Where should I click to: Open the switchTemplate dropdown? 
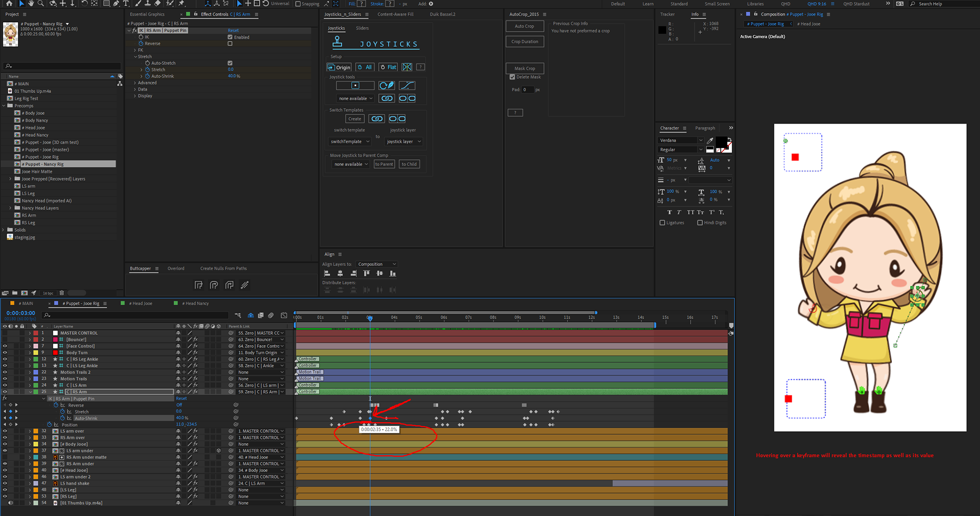click(349, 141)
